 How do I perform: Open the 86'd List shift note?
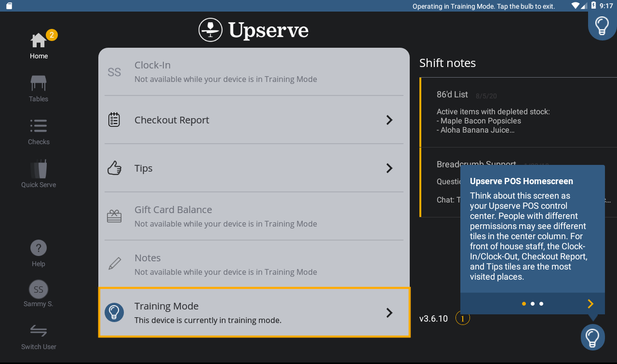pyautogui.click(x=519, y=112)
